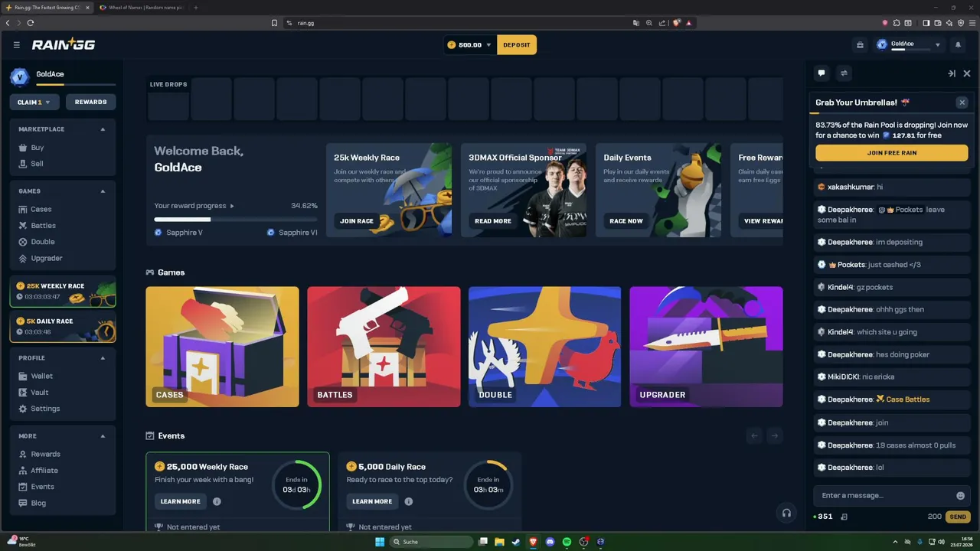Open the Leo AI sparkle icon in the toolbar

[949, 23]
